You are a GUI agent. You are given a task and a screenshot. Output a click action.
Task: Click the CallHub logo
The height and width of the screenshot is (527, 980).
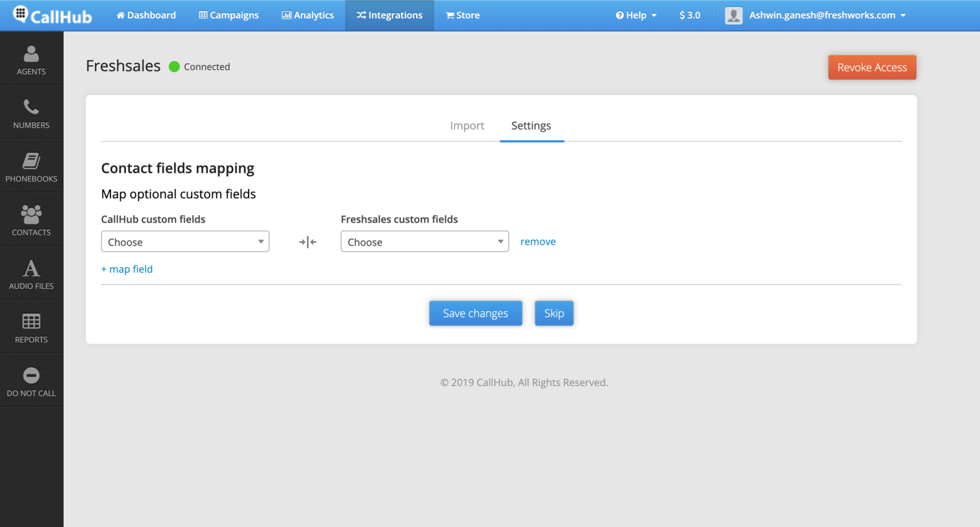click(x=53, y=15)
